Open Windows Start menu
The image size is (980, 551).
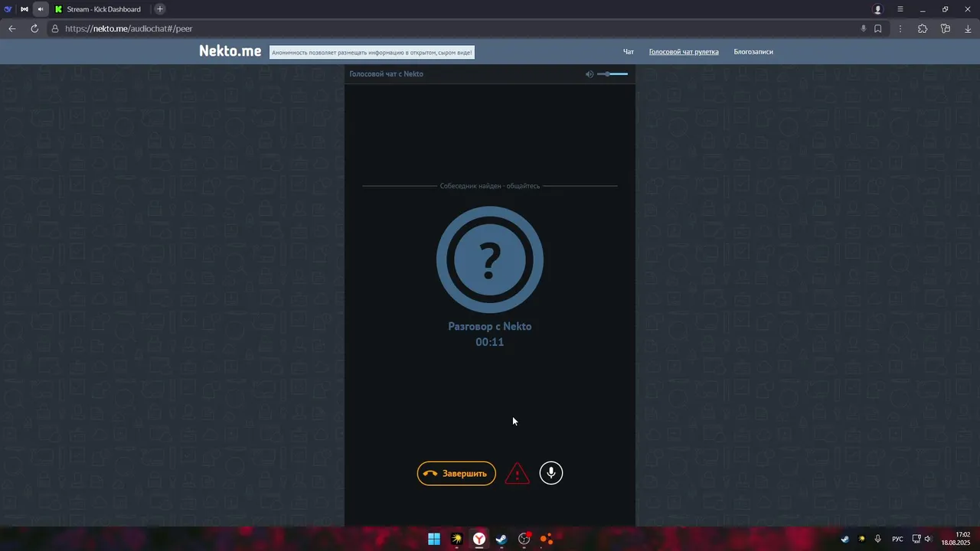434,539
